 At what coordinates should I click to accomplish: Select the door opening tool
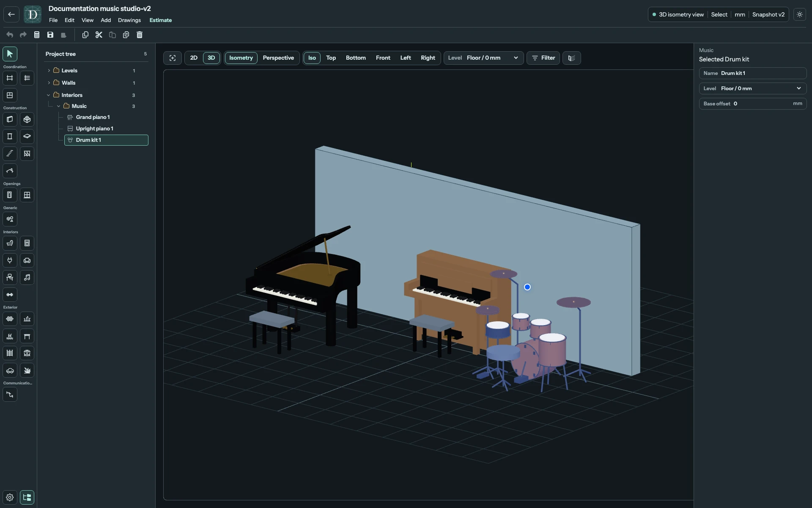[x=10, y=195]
